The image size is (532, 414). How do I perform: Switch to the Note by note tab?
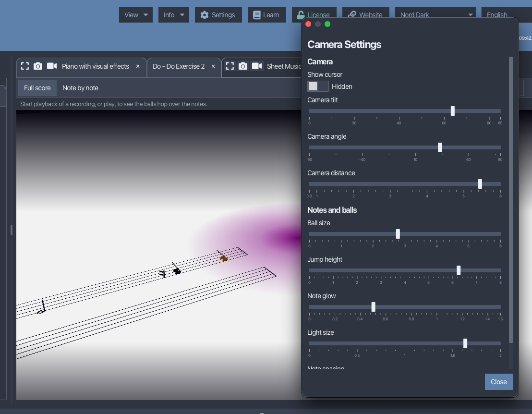click(x=80, y=88)
